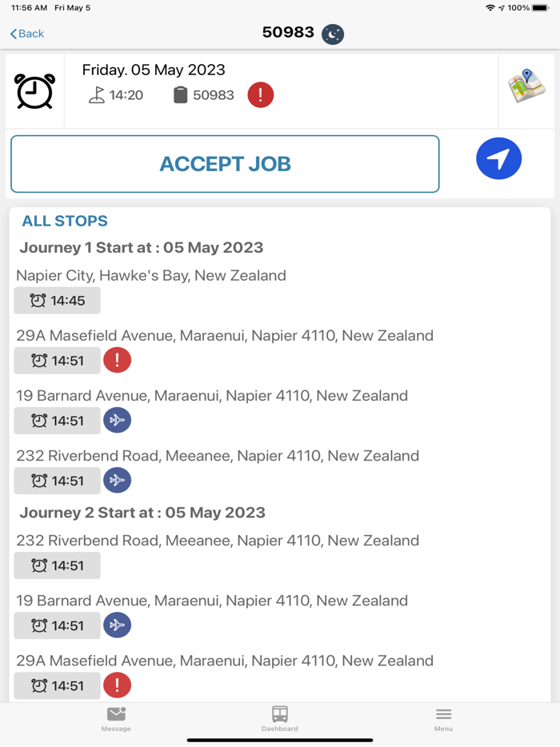This screenshot has width=560, height=747.
Task: Tap the flight icon beside 19 Barnard Avenue
Action: [x=117, y=420]
